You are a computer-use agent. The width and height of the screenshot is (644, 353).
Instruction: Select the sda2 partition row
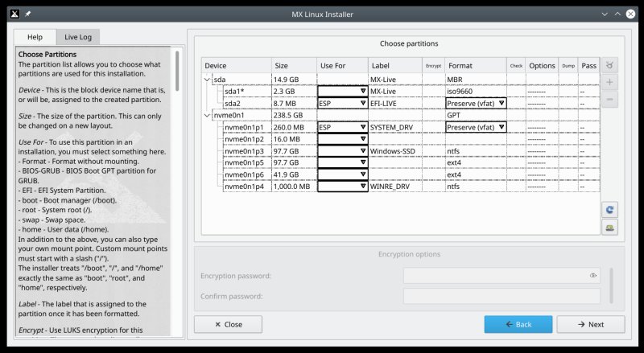pyautogui.click(x=400, y=103)
